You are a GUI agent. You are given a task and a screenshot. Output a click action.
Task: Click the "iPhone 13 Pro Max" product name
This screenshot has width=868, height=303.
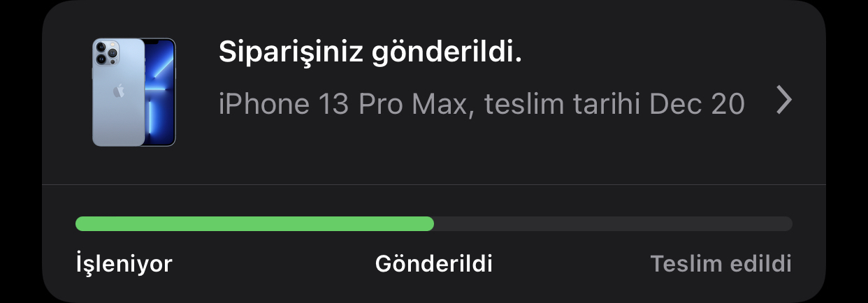341,104
